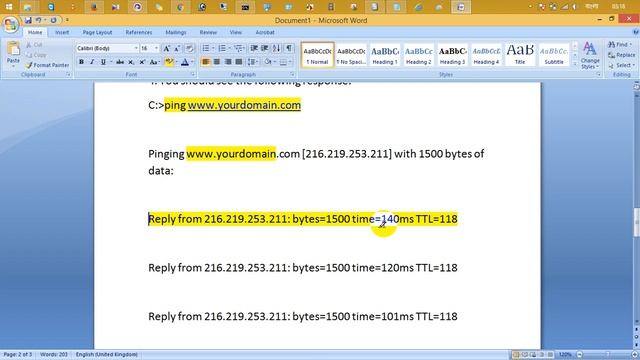Click the Change Styles icon
This screenshot has width=640, height=360.
tap(589, 55)
